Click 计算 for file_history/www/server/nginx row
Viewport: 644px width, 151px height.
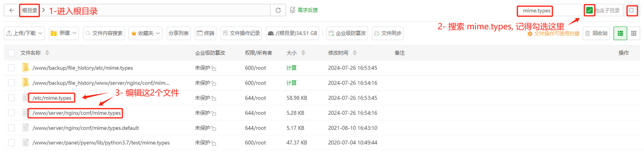(x=291, y=83)
